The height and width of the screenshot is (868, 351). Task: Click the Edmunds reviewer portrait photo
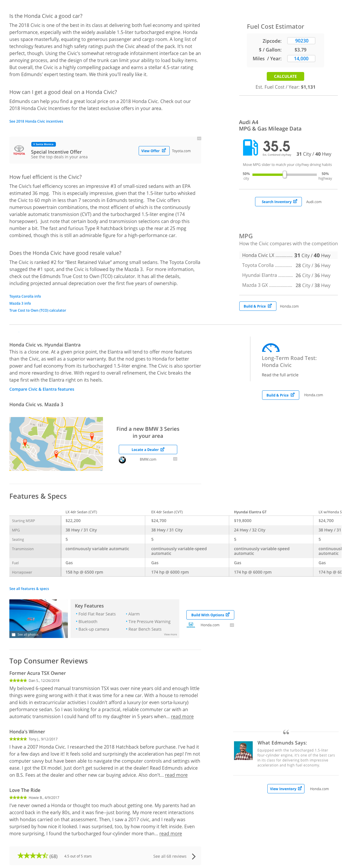pyautogui.click(x=243, y=750)
